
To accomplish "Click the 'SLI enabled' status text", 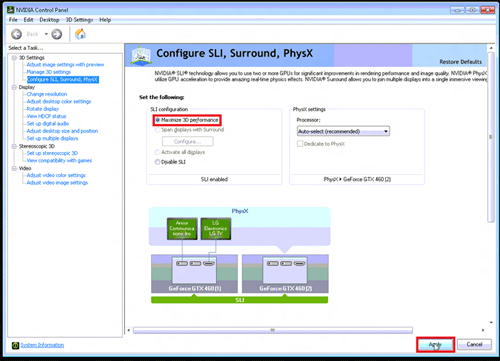I will (214, 179).
